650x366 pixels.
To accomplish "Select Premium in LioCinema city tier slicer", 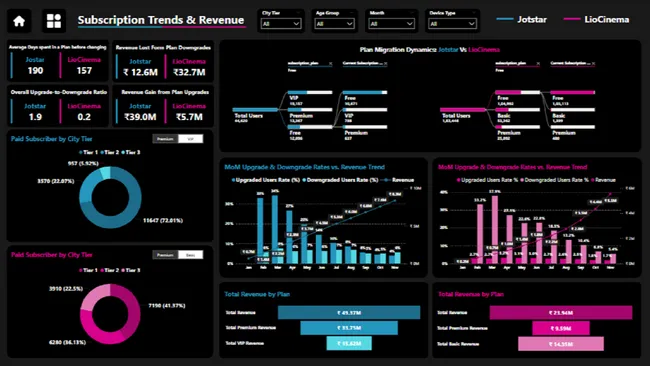I will [165, 255].
